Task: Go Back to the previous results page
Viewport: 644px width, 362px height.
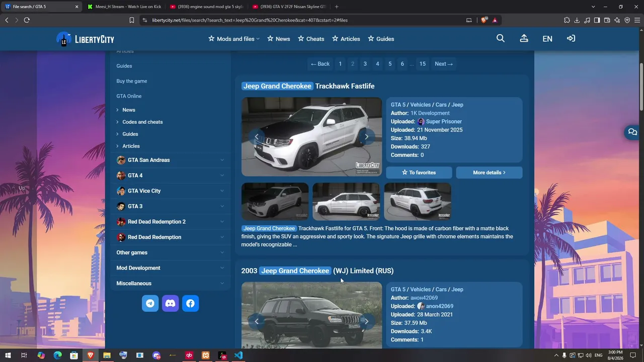Action: coord(320,64)
